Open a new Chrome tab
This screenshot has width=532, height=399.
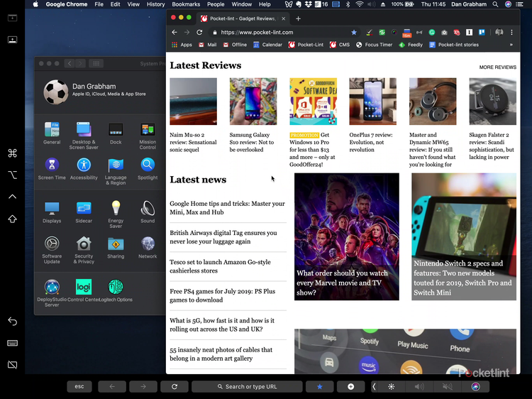click(x=298, y=18)
